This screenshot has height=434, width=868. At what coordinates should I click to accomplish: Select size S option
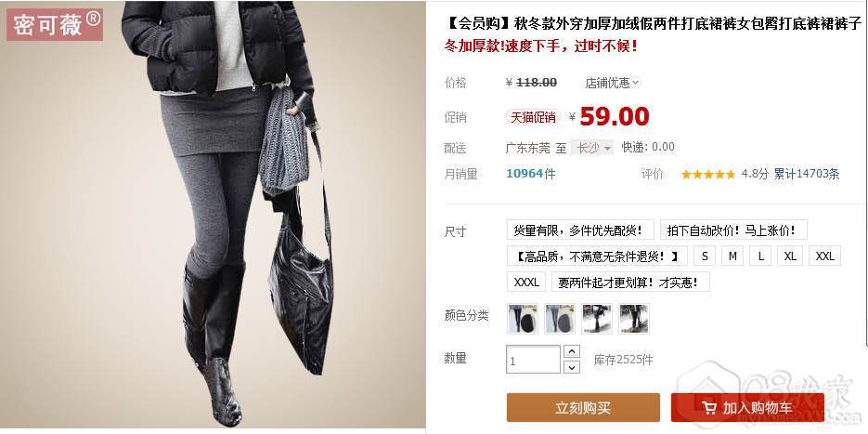point(705,256)
